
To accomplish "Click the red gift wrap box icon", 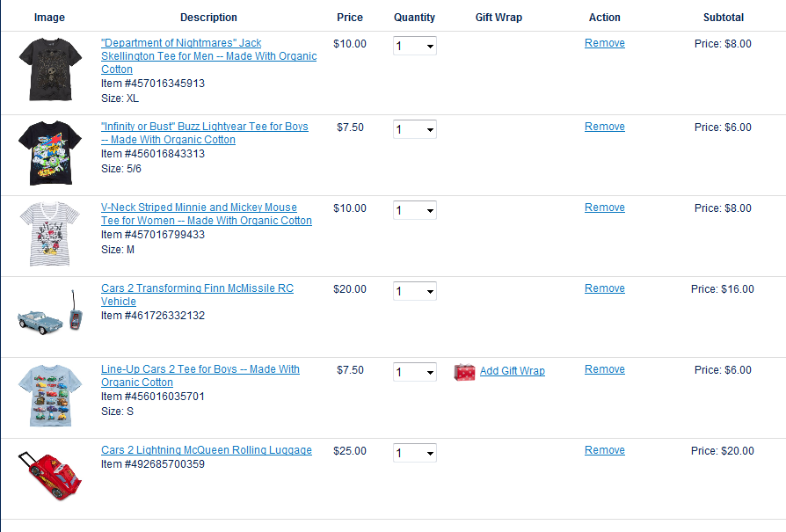I will [x=464, y=372].
